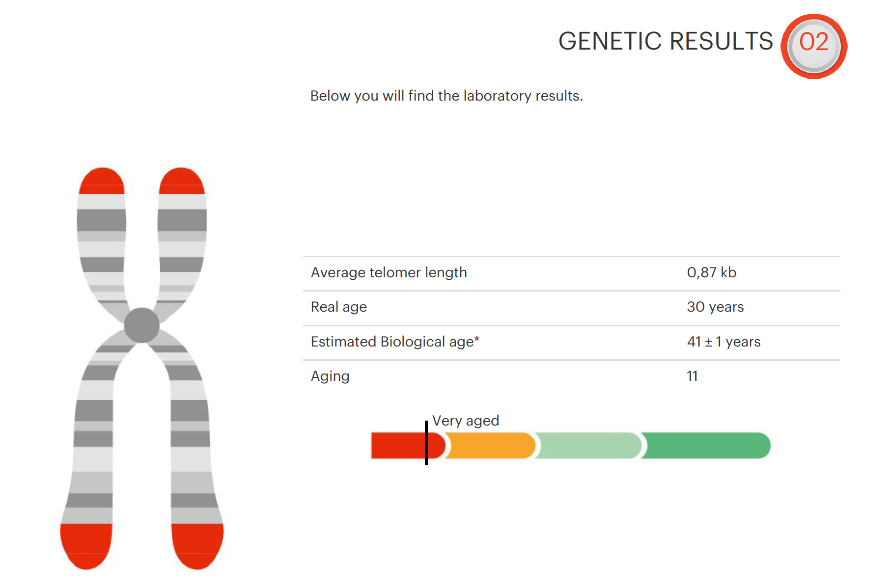Screen dimensions: 893x588
Task: Click the black marker on aging scale
Action: [426, 443]
